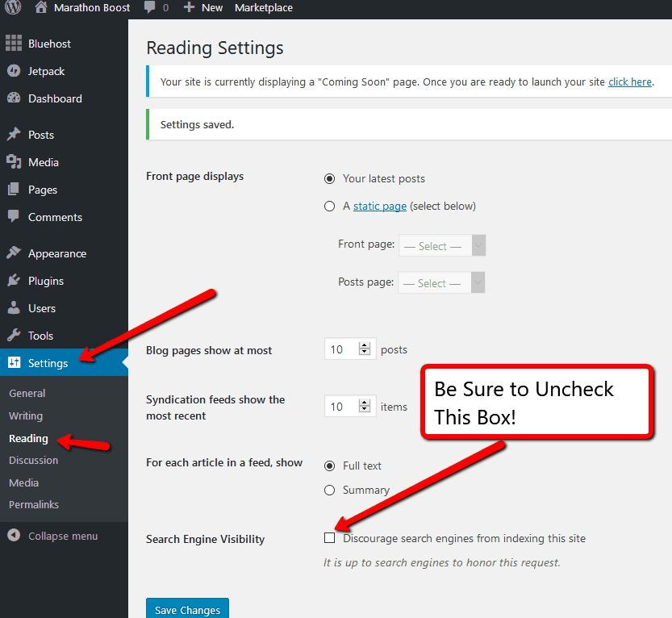Click the WordPress logo icon

click(13, 6)
